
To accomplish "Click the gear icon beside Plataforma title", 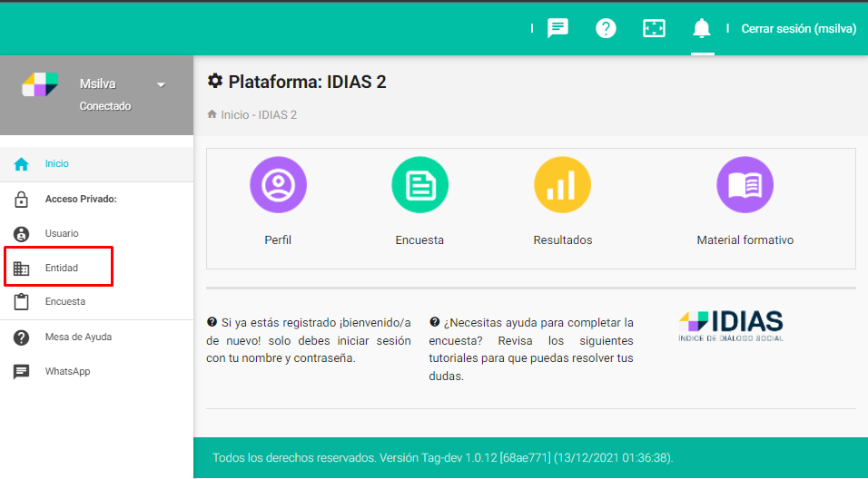I will point(215,82).
